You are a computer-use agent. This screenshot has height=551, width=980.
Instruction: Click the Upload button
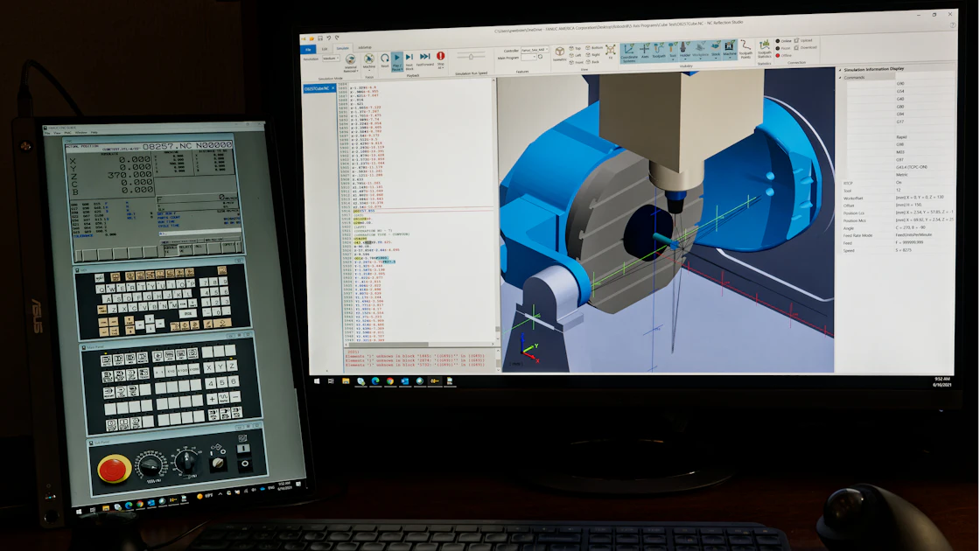click(803, 40)
